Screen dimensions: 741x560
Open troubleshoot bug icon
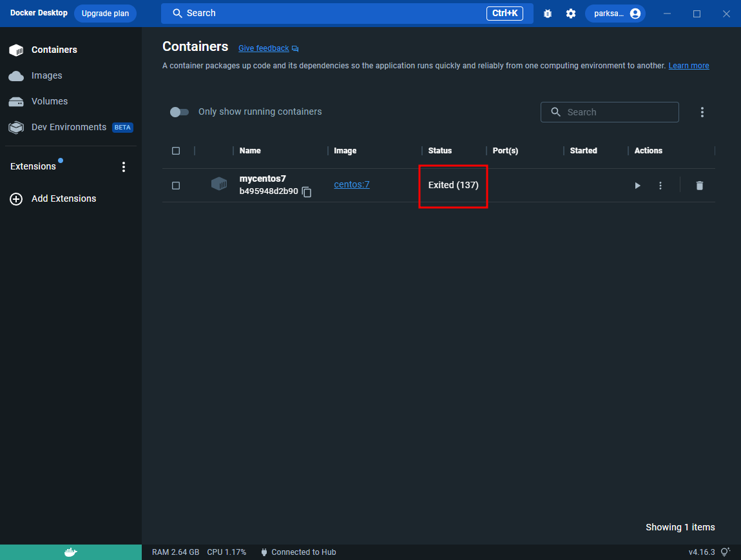pos(548,14)
